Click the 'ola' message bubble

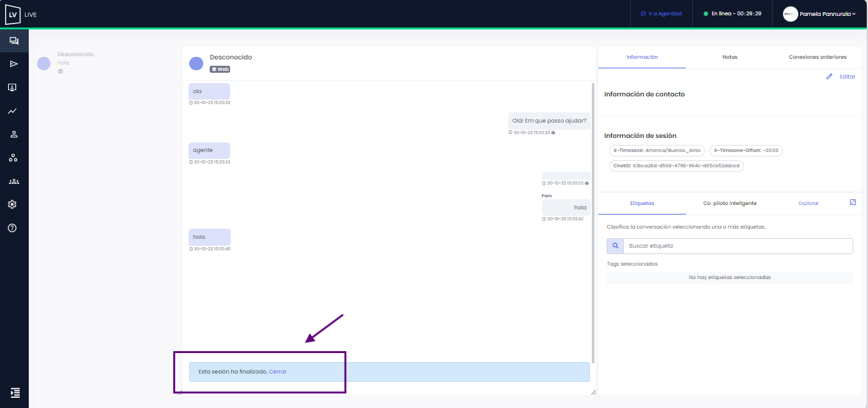pos(209,91)
